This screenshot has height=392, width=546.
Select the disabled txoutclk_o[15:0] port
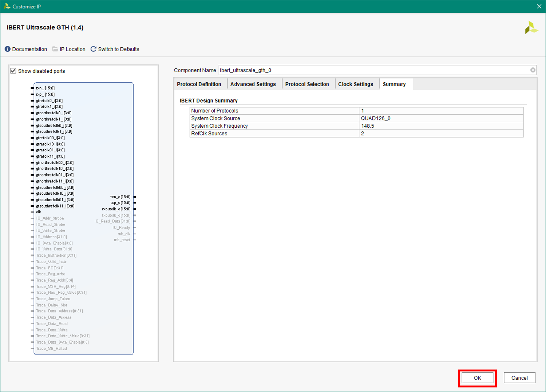[116, 215]
